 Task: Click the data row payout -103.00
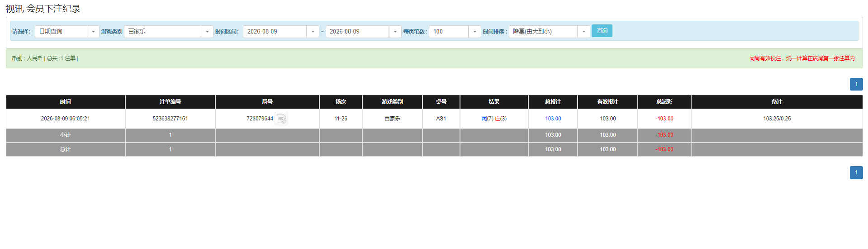tap(664, 119)
